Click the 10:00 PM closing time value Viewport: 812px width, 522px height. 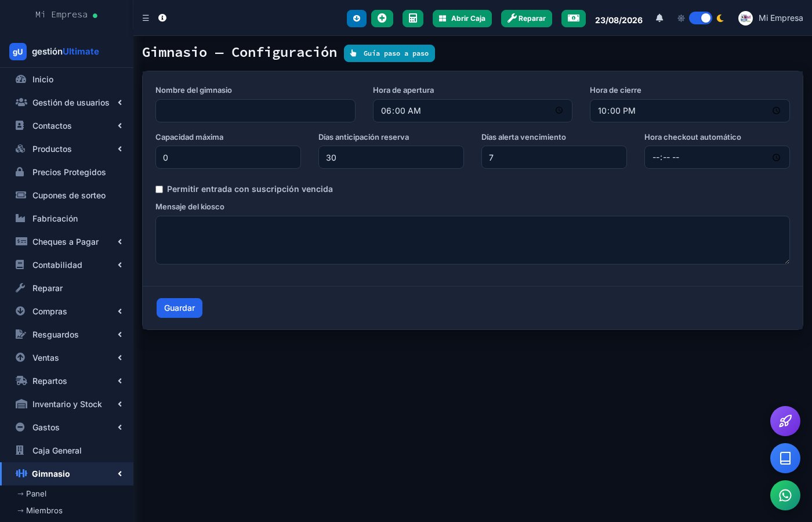click(617, 111)
